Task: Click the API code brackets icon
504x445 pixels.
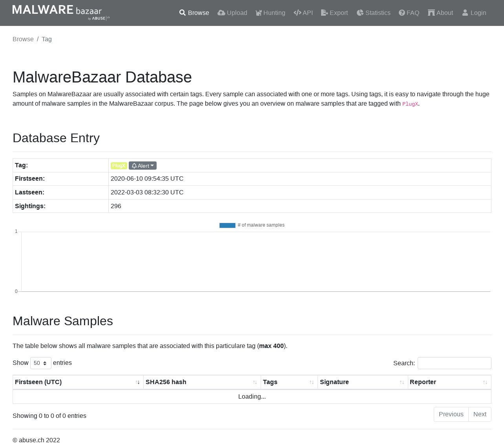Action: [298, 13]
